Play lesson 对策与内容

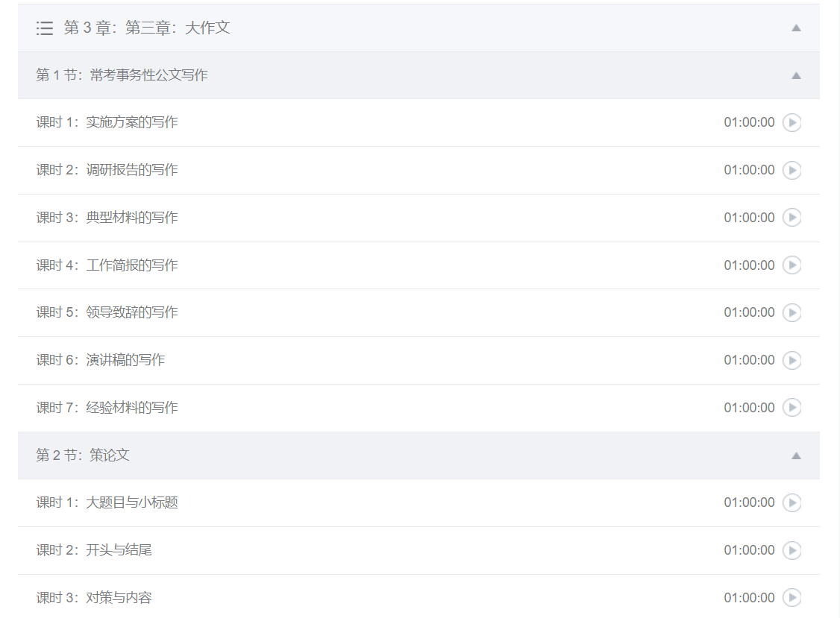click(x=792, y=598)
